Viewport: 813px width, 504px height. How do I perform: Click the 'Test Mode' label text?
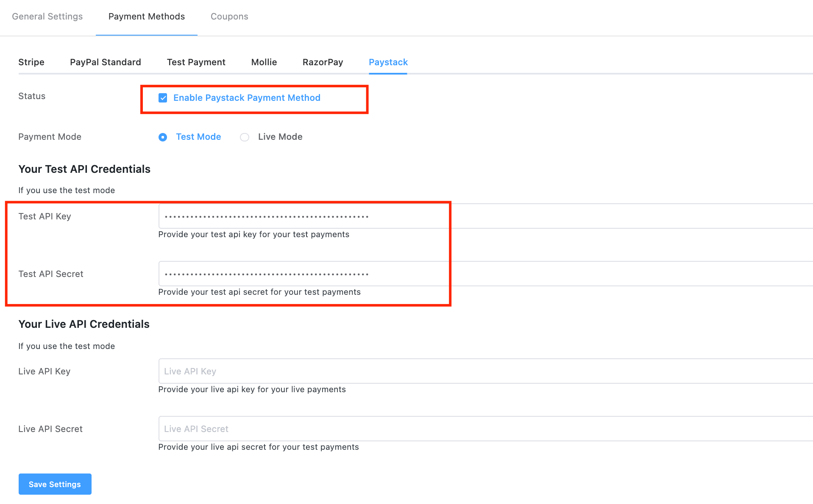click(198, 137)
